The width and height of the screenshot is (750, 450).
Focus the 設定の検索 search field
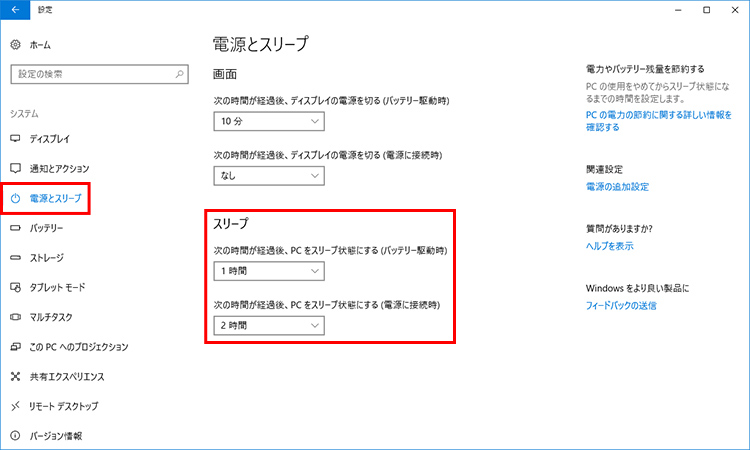click(x=90, y=74)
